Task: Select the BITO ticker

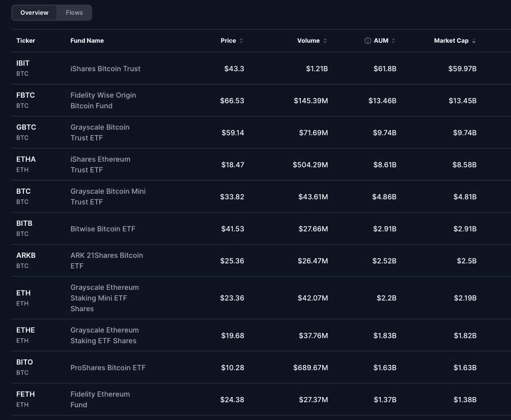Action: pyautogui.click(x=24, y=362)
